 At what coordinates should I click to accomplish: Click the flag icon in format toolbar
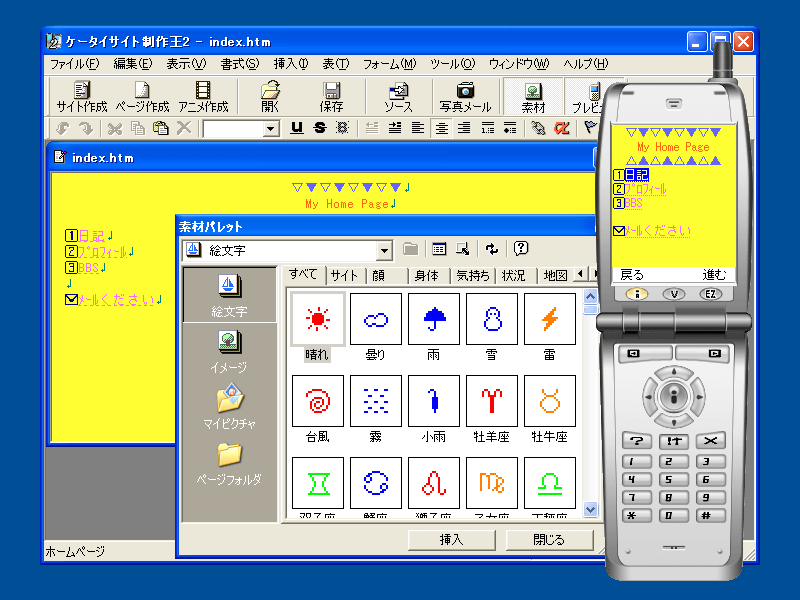(590, 127)
